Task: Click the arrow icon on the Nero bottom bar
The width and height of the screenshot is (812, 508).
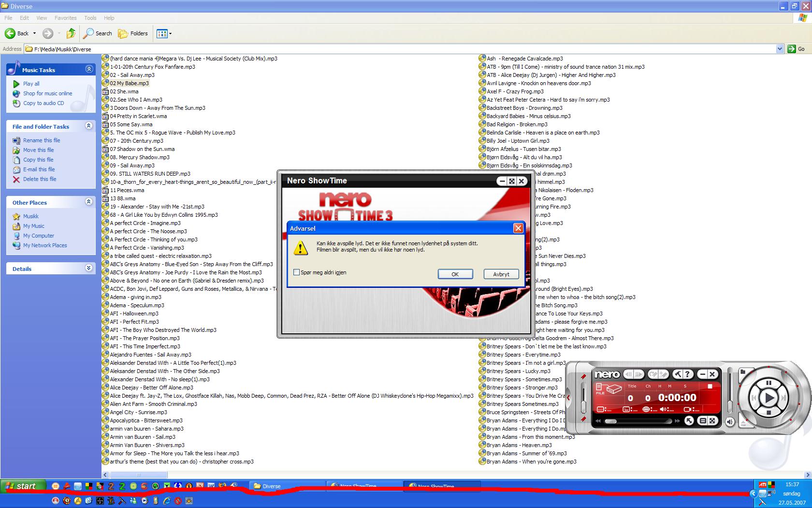Action: [689, 421]
